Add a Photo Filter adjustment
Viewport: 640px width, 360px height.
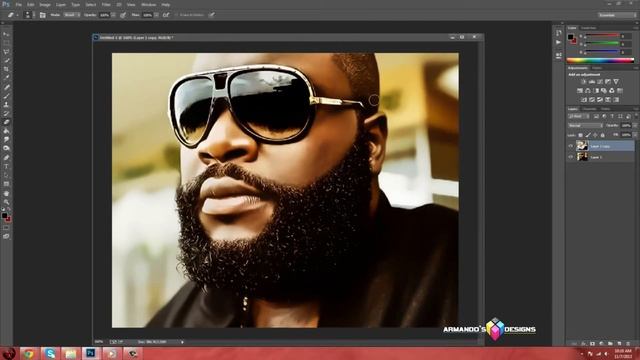pyautogui.click(x=604, y=91)
